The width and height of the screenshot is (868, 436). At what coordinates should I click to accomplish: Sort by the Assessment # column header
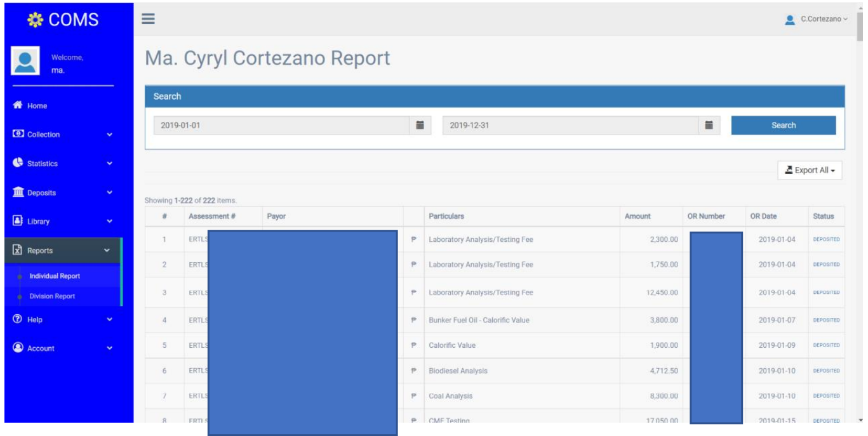[x=212, y=216]
